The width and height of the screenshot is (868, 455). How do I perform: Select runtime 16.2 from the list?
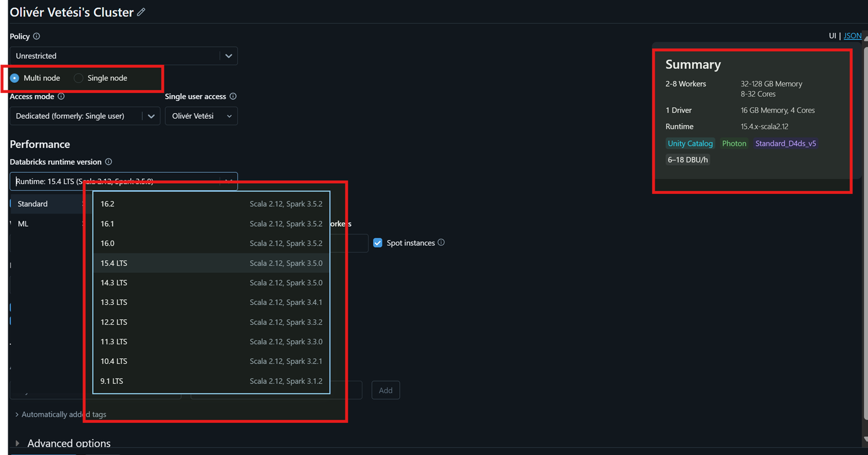click(x=211, y=204)
